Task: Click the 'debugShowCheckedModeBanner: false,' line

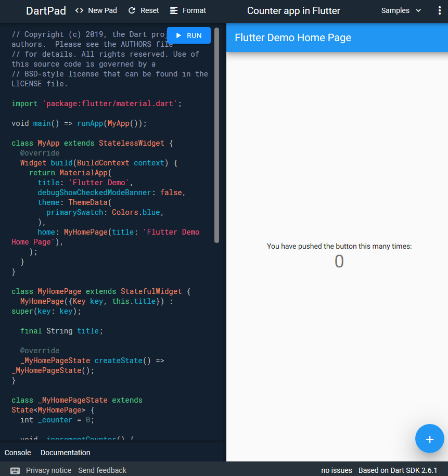Action: pos(111,192)
